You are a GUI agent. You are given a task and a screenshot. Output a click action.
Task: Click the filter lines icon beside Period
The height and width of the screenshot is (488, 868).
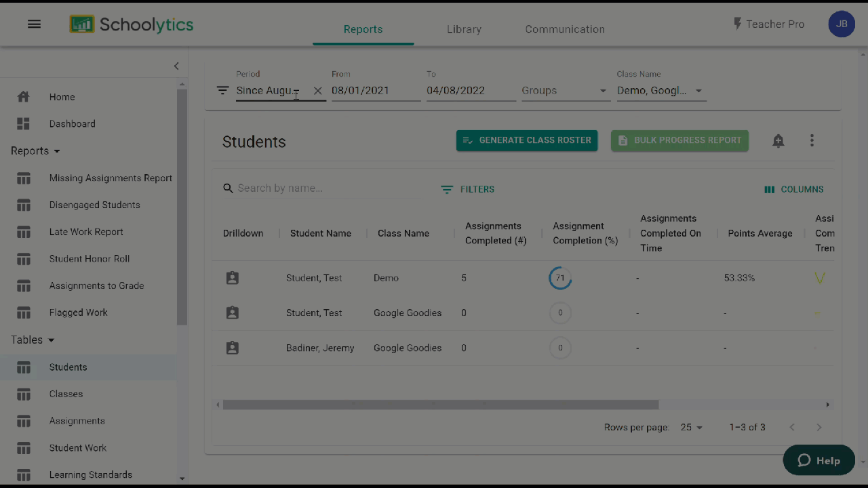222,90
